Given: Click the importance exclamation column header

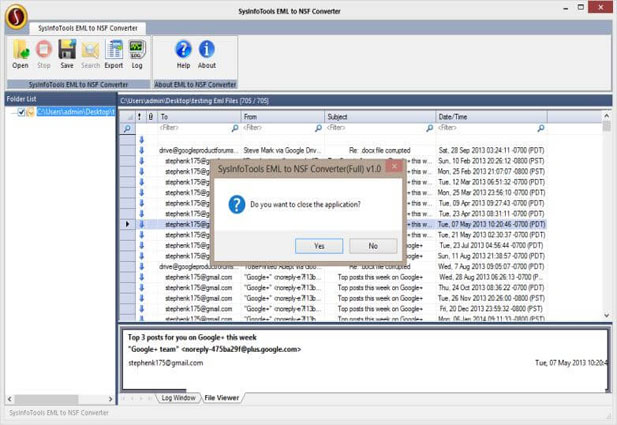Looking at the screenshot, I should pyautogui.click(x=140, y=116).
